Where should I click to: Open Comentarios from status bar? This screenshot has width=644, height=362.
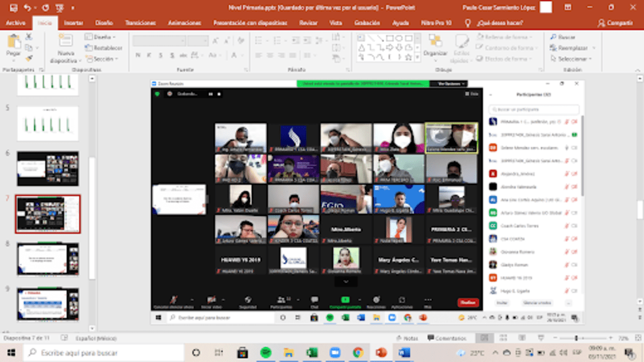(447, 338)
